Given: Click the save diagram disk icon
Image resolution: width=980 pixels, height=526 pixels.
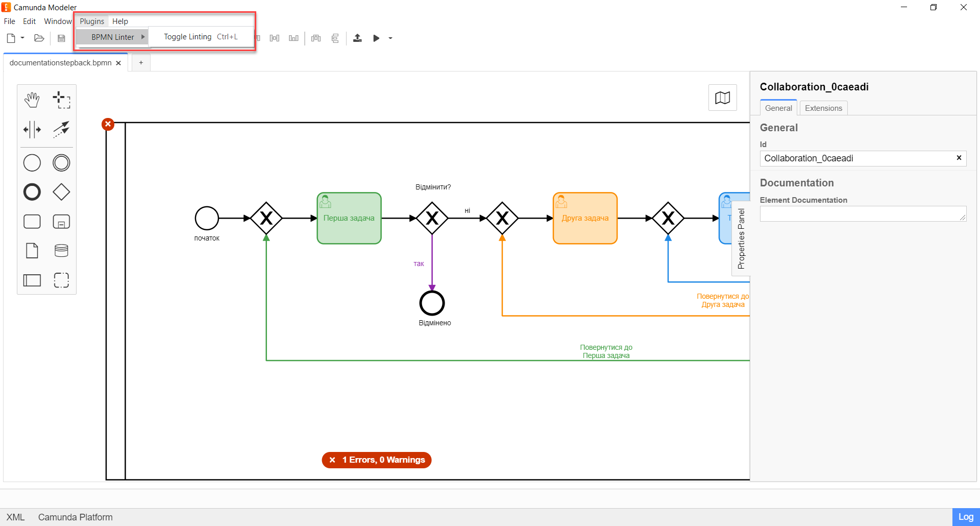Looking at the screenshot, I should 61,38.
